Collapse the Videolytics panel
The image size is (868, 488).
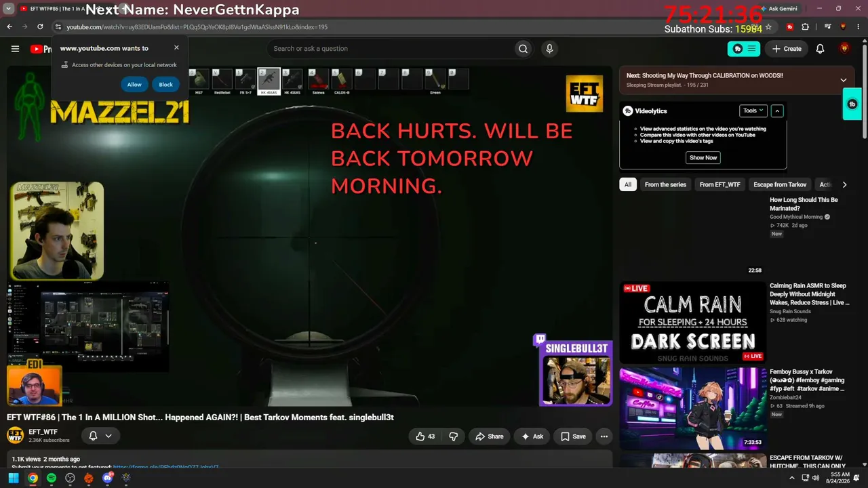point(777,110)
